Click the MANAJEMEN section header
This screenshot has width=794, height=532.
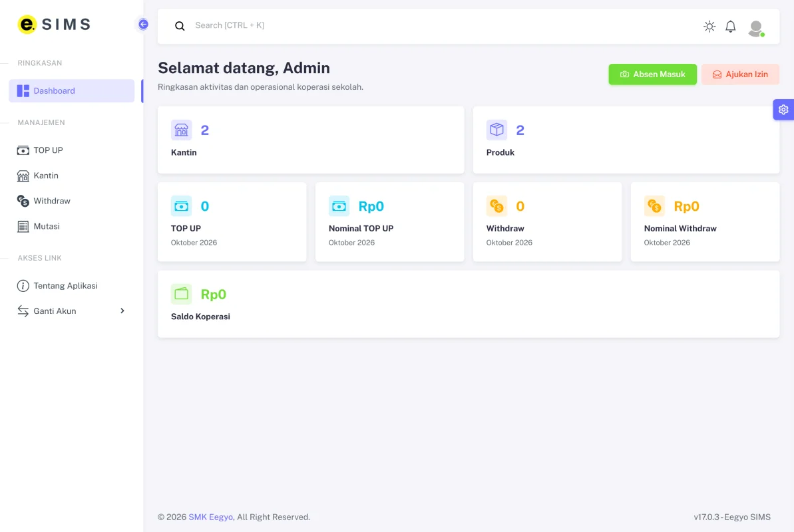(x=41, y=122)
